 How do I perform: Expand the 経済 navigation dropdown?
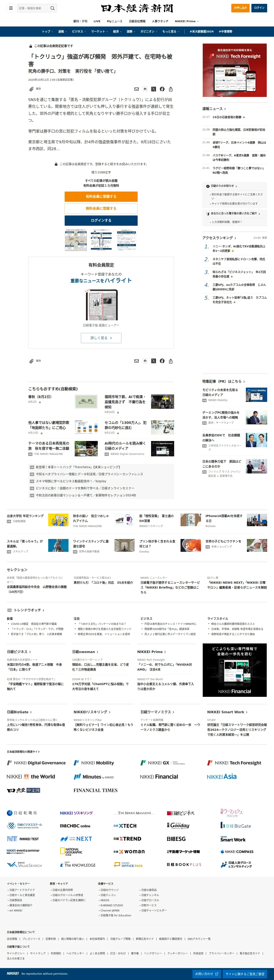(x=117, y=32)
